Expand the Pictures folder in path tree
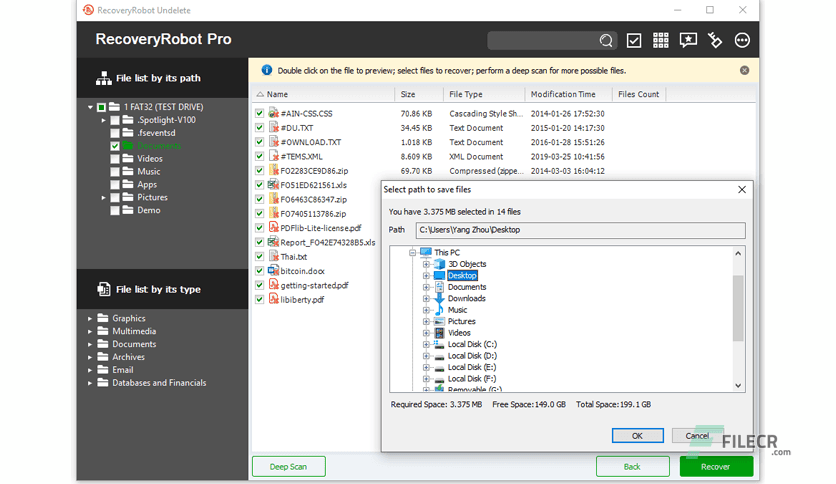The height and width of the screenshot is (484, 836). tap(103, 198)
